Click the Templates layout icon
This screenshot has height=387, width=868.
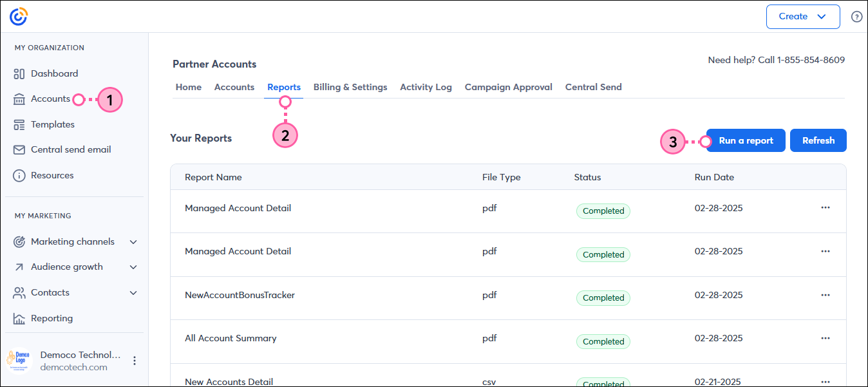(19, 124)
